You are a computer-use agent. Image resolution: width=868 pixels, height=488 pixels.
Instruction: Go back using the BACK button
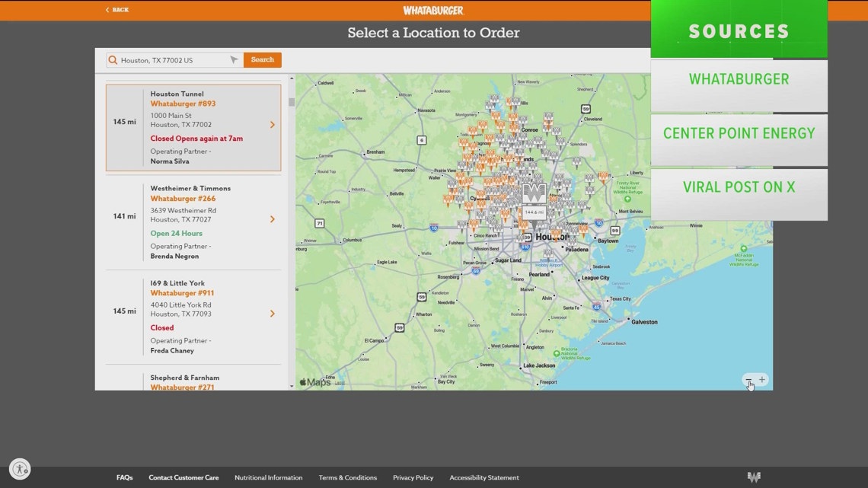click(x=118, y=10)
